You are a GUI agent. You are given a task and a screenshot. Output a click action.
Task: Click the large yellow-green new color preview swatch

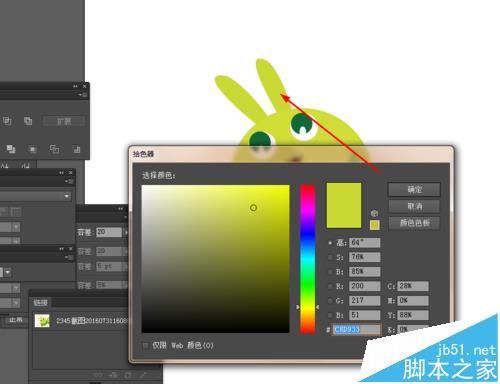click(x=344, y=205)
